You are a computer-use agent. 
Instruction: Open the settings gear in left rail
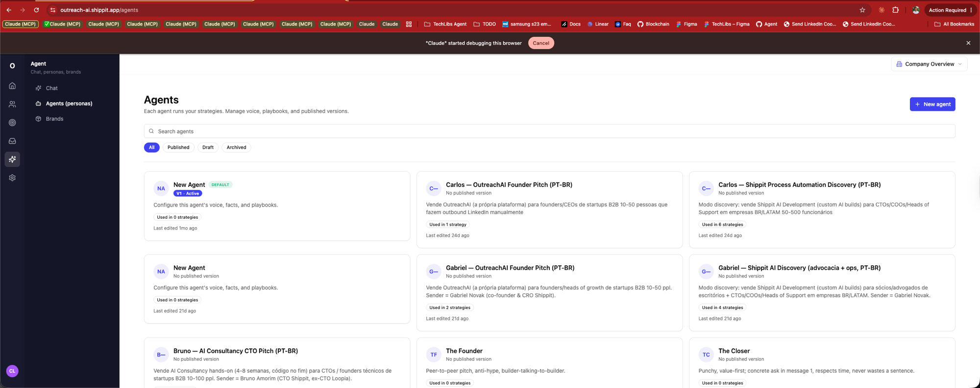tap(12, 178)
